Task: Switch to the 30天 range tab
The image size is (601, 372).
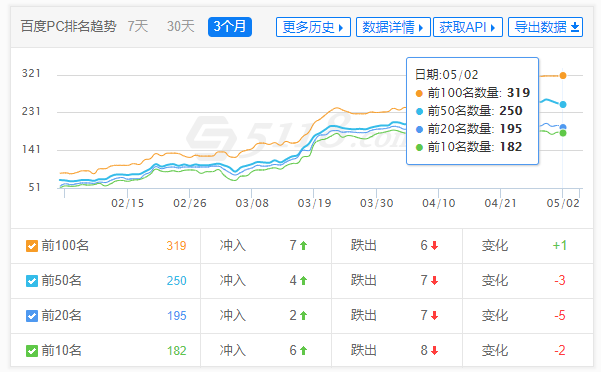Action: [181, 27]
